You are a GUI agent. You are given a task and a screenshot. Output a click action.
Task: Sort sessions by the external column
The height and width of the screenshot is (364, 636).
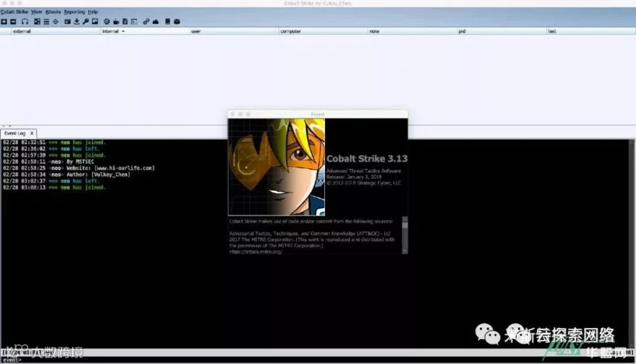point(56,31)
